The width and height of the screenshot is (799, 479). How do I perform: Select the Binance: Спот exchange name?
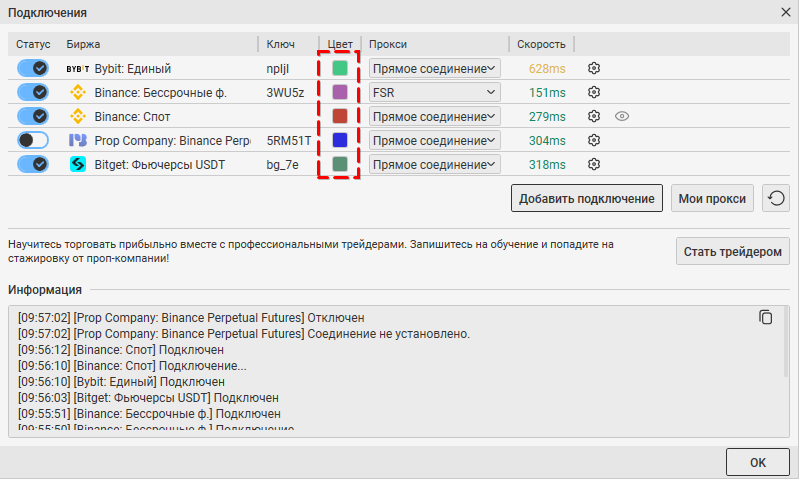[132, 117]
